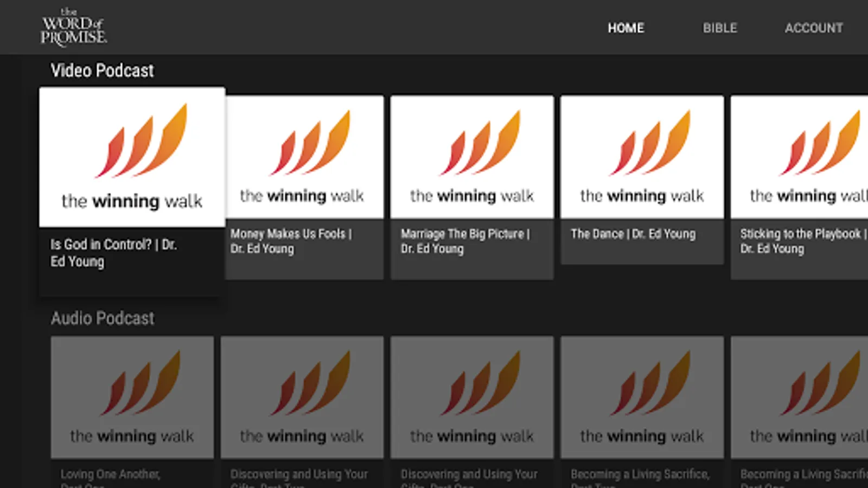Switch to the BIBLE tab

point(720,28)
